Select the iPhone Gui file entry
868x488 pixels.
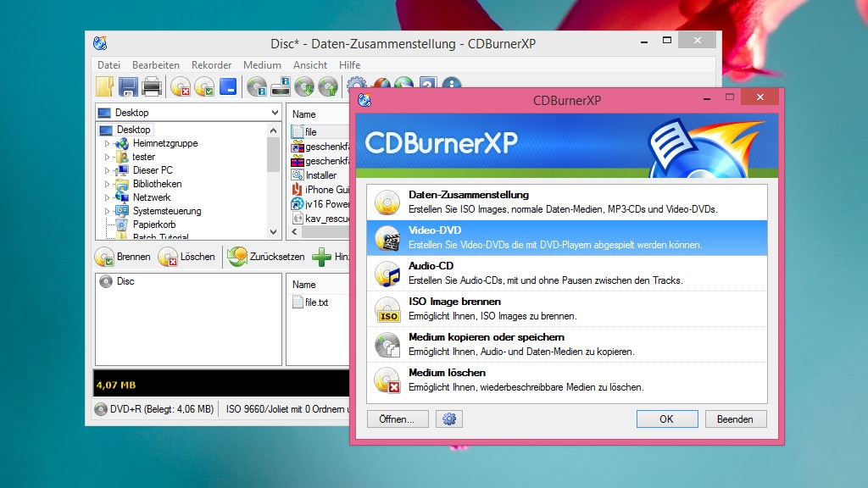pyautogui.click(x=327, y=189)
